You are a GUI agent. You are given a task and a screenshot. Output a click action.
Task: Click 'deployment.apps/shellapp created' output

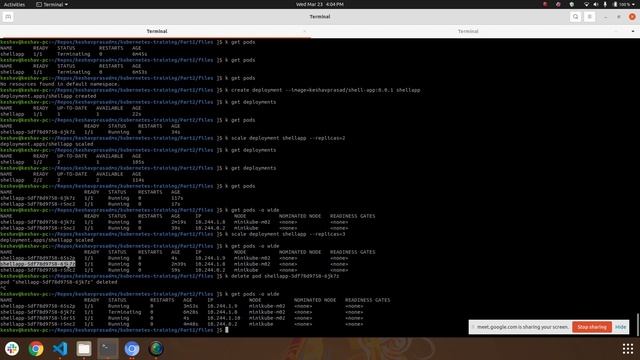48,96
